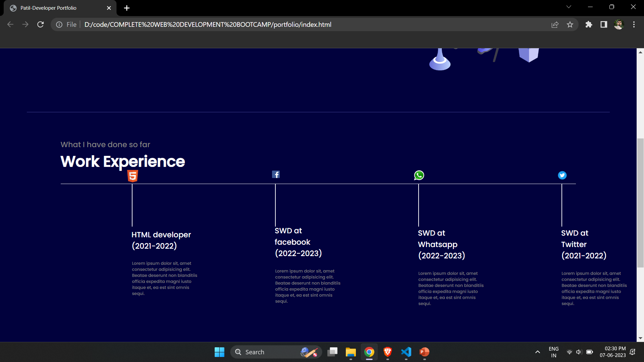Open Brave browser from the taskbar

pyautogui.click(x=388, y=352)
